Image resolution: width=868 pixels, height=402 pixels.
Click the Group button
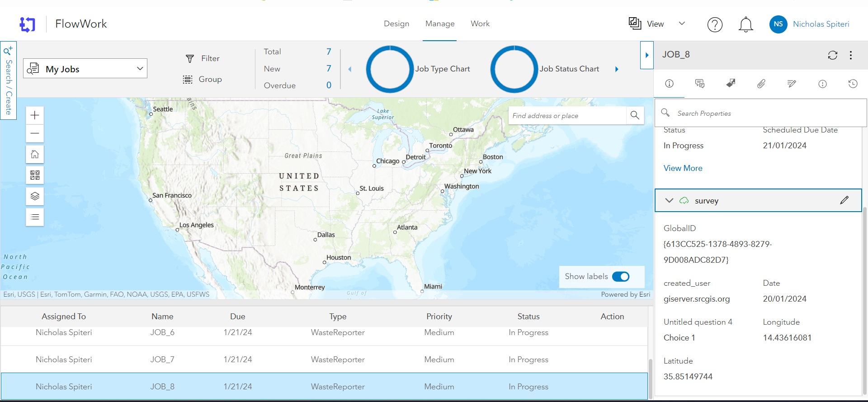202,80
